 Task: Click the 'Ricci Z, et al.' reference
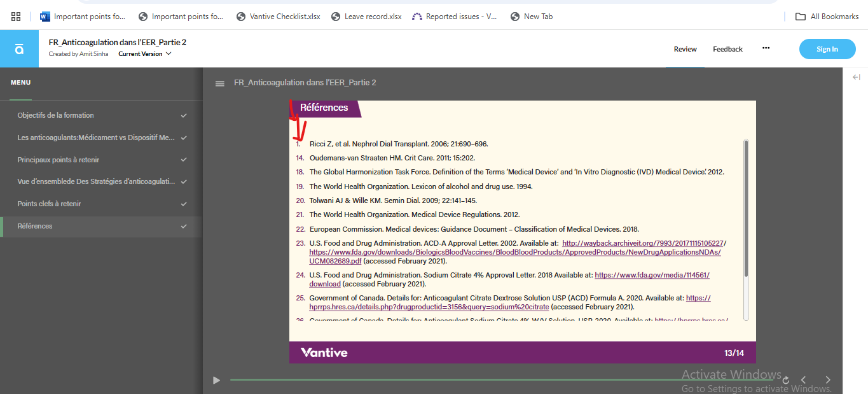pos(399,144)
